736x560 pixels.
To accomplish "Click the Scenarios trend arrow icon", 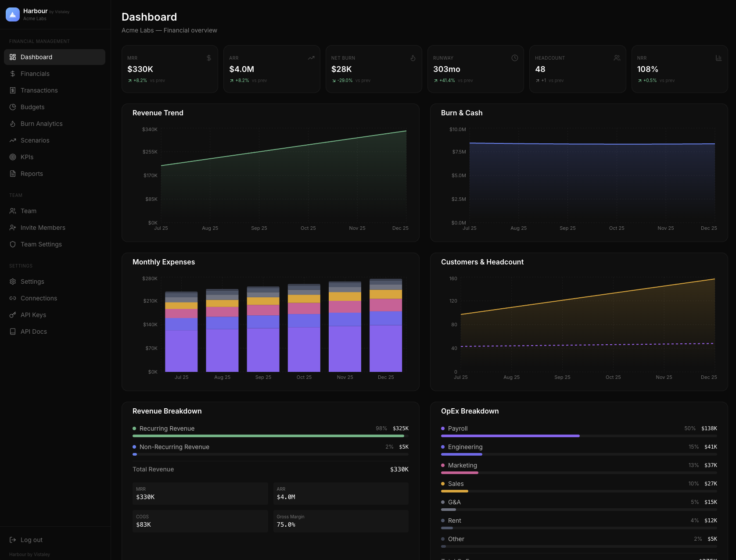I will (x=13, y=140).
